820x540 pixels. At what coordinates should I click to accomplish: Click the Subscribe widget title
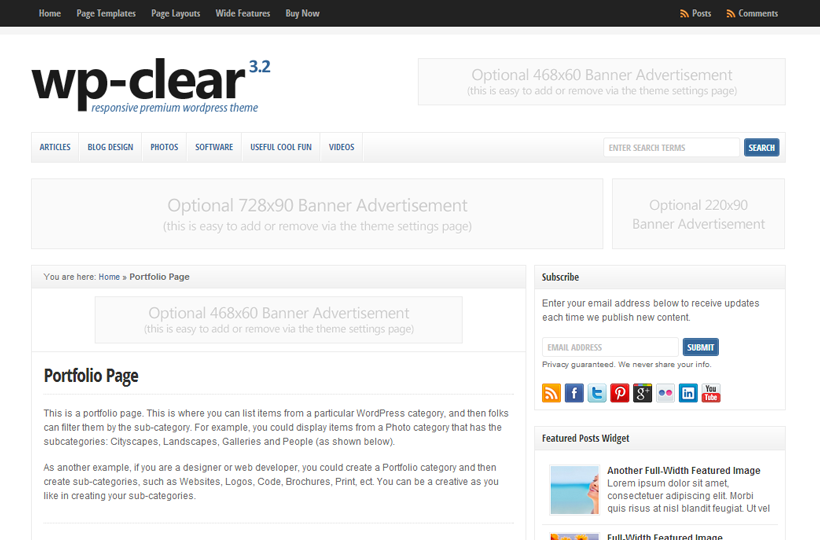pyautogui.click(x=560, y=277)
